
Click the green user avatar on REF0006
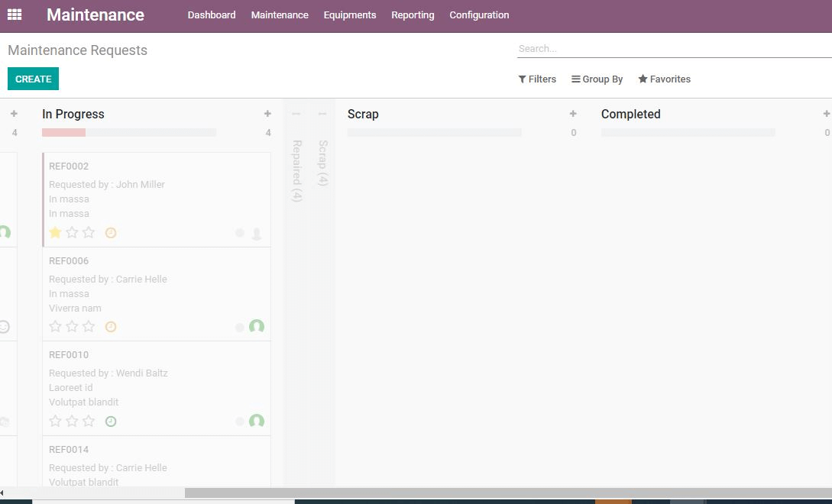[x=256, y=326]
